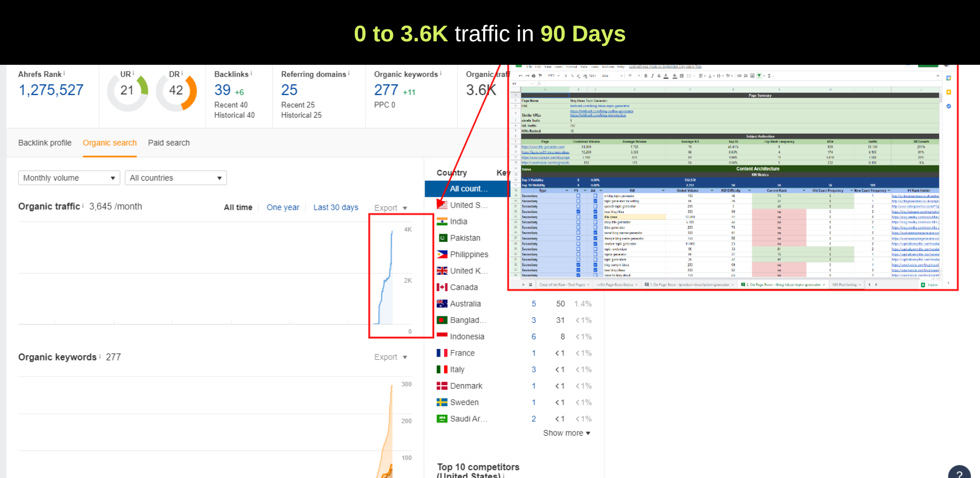Open Monthly volume dropdown
This screenshot has width=980, height=478.
(69, 178)
